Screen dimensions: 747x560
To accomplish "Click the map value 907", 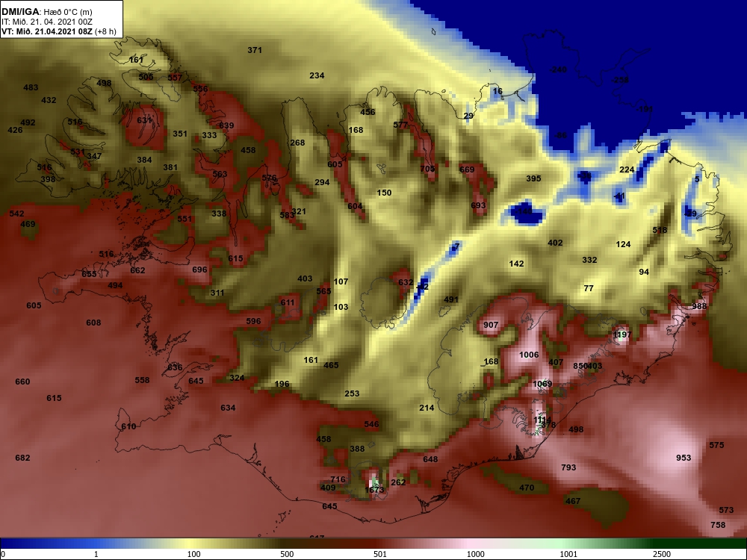I will pyautogui.click(x=491, y=325).
